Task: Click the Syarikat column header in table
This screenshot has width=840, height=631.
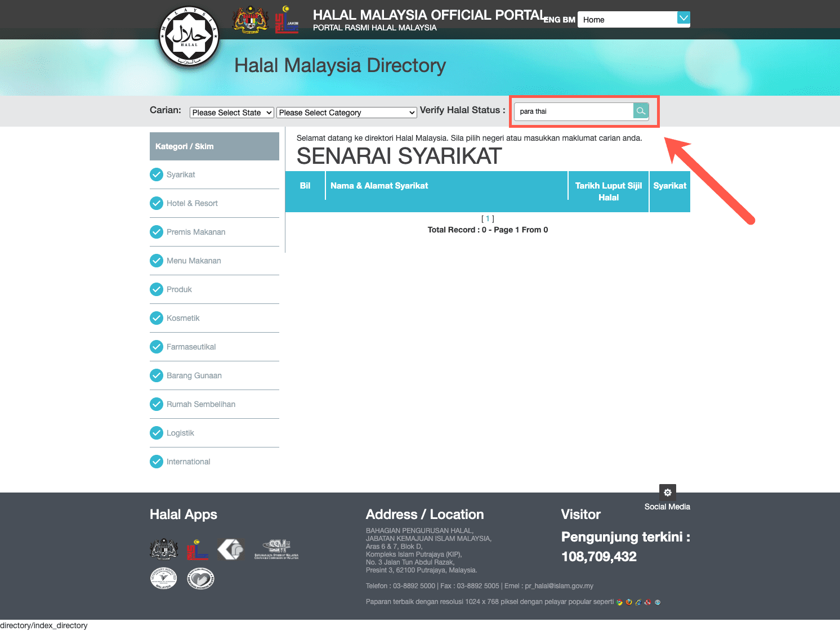Action: [670, 186]
